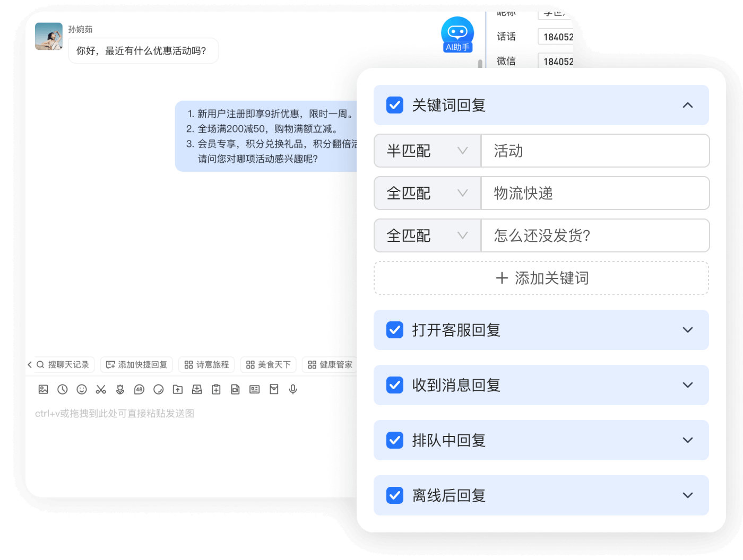Viewport: 743px width, 560px height.
Task: Toggle the 打开客服回复 checkbox
Action: (x=395, y=330)
